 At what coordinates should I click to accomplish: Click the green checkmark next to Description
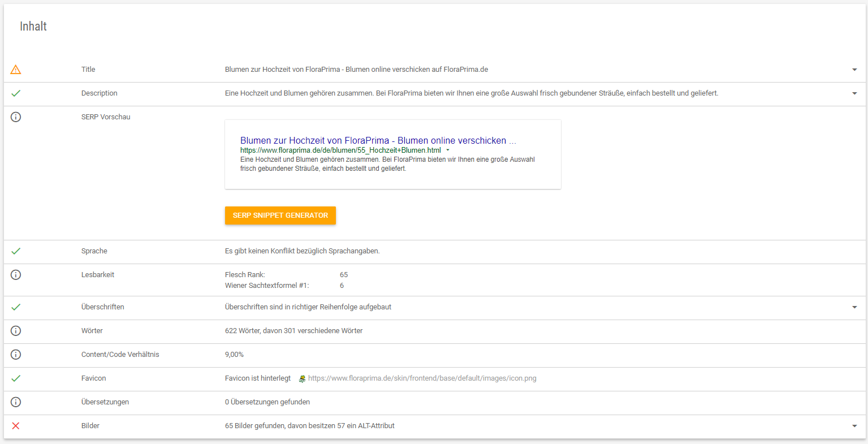(x=16, y=93)
